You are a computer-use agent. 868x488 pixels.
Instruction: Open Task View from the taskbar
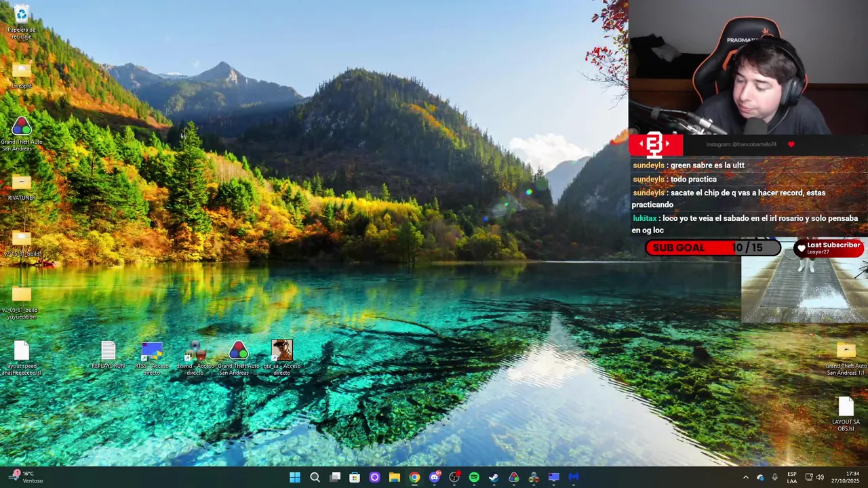pyautogui.click(x=335, y=477)
